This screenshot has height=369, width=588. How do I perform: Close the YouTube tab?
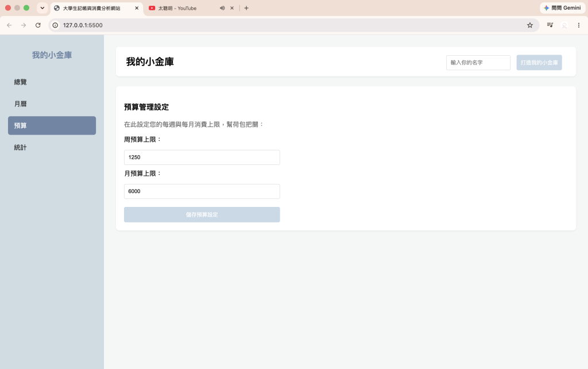point(232,8)
